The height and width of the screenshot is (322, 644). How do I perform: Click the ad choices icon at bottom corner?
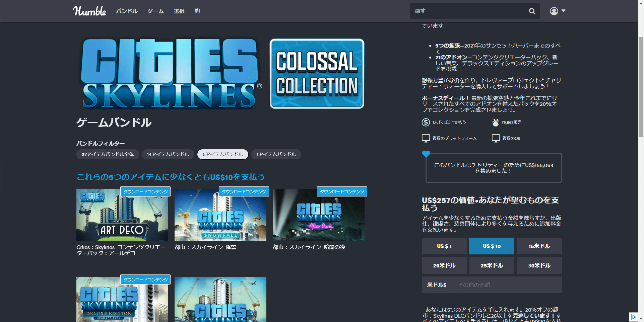(633, 317)
